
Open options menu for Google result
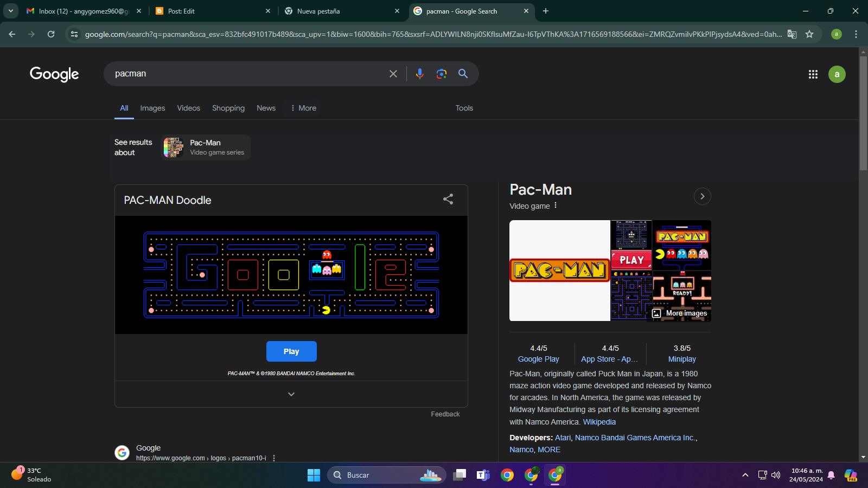pyautogui.click(x=274, y=458)
